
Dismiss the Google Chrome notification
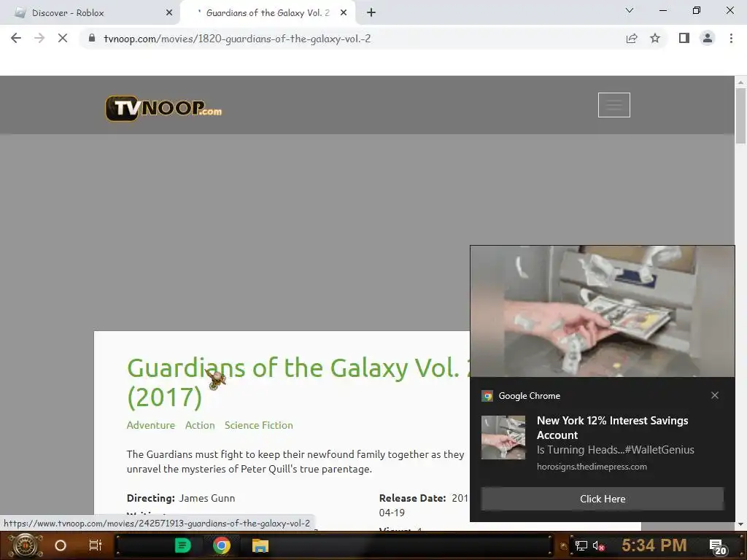(x=715, y=395)
